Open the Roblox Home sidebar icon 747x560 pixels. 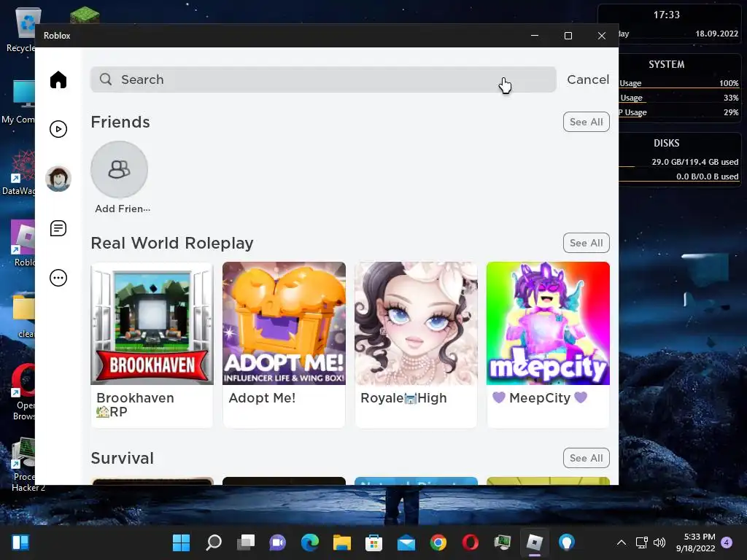click(58, 79)
